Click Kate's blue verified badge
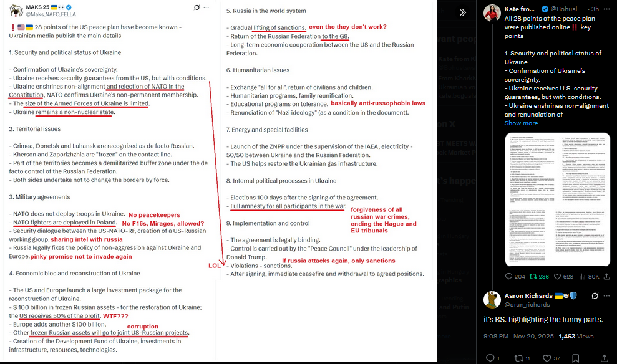 [545, 9]
